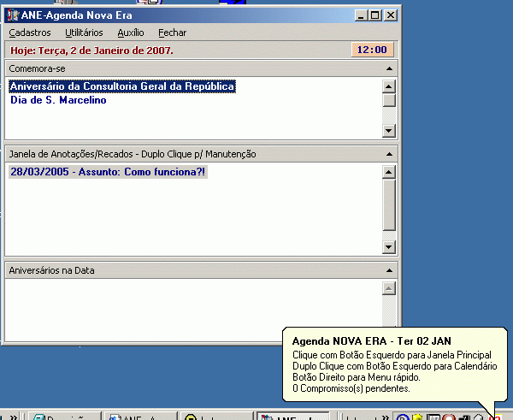Click scroll-up arrow in Anotações/Recados list
This screenshot has height=420, width=513.
389,172
